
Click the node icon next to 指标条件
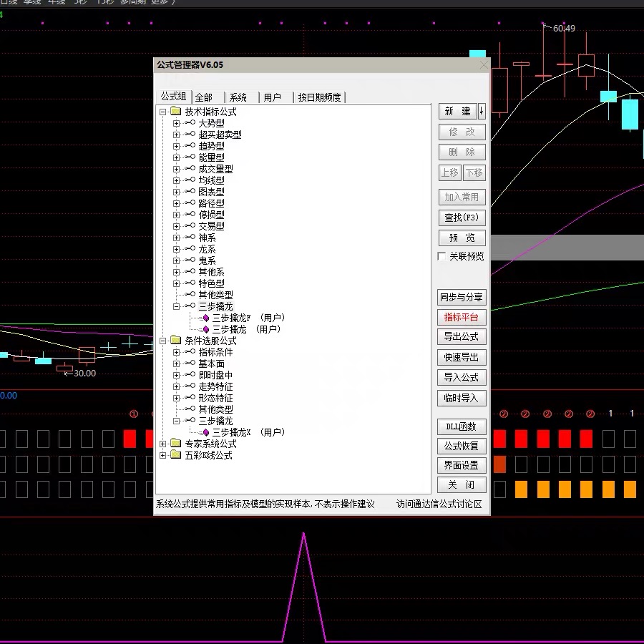point(190,352)
